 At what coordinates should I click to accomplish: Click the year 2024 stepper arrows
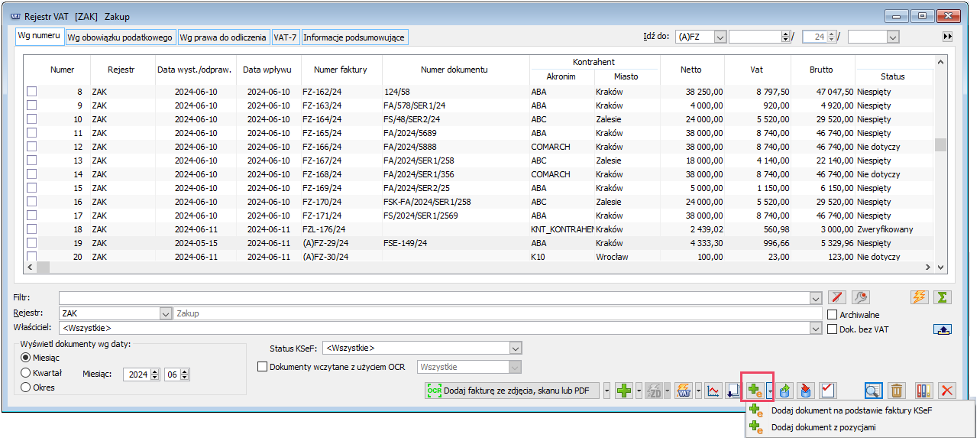(155, 375)
